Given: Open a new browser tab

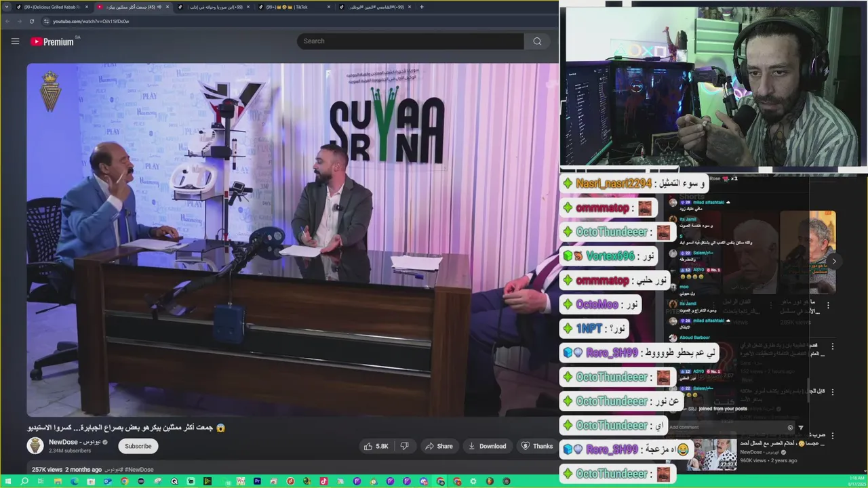Looking at the screenshot, I should tap(422, 7).
